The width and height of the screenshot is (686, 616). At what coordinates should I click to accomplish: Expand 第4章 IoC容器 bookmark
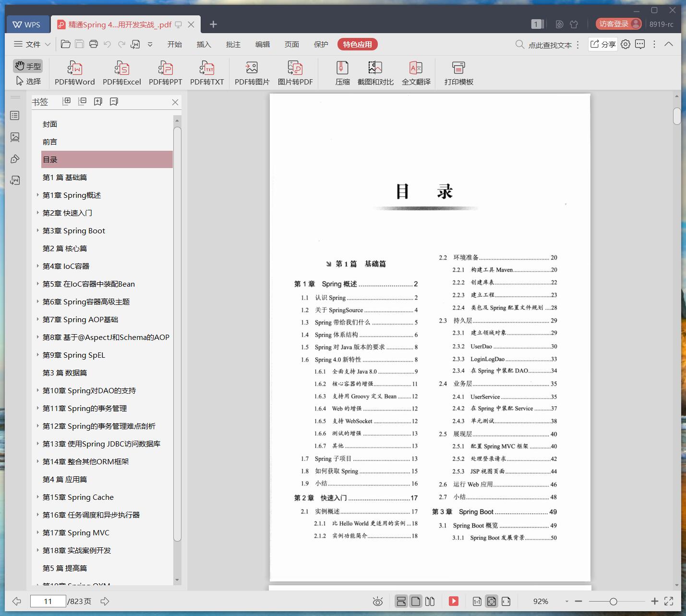pos(38,266)
